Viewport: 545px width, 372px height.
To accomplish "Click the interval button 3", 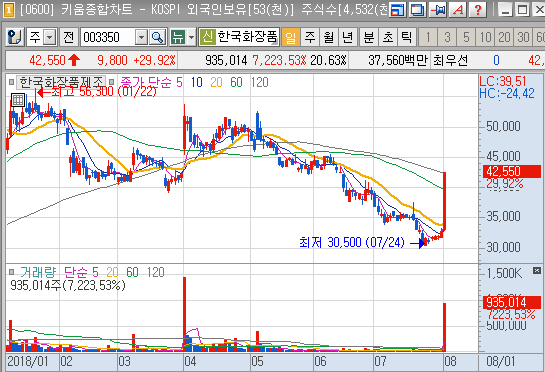I will coord(447,37).
